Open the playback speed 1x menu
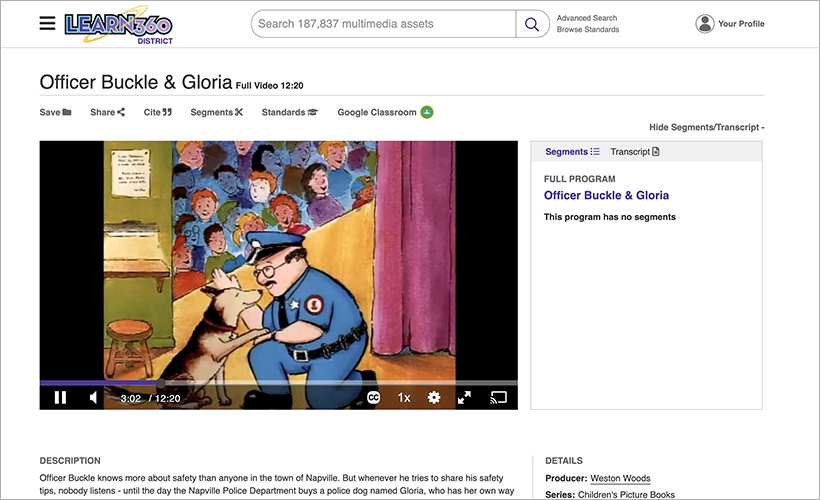 [x=404, y=397]
